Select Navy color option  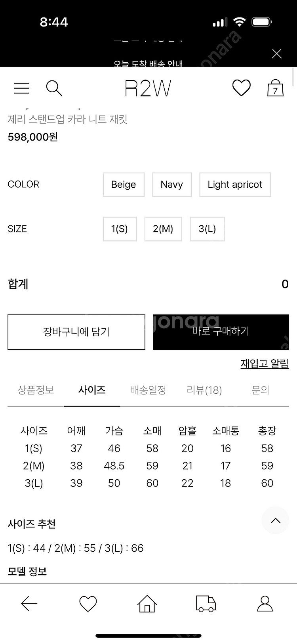172,185
